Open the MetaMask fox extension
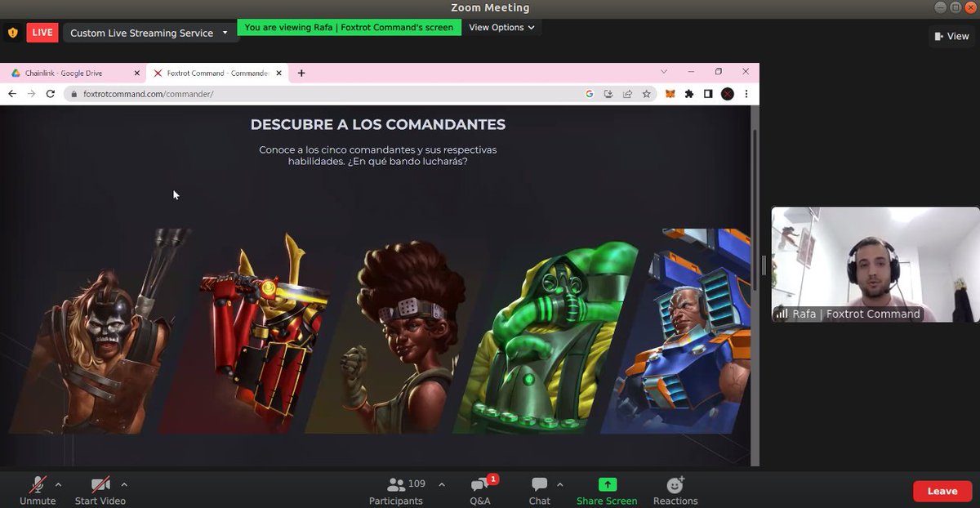980x508 pixels. tap(670, 94)
